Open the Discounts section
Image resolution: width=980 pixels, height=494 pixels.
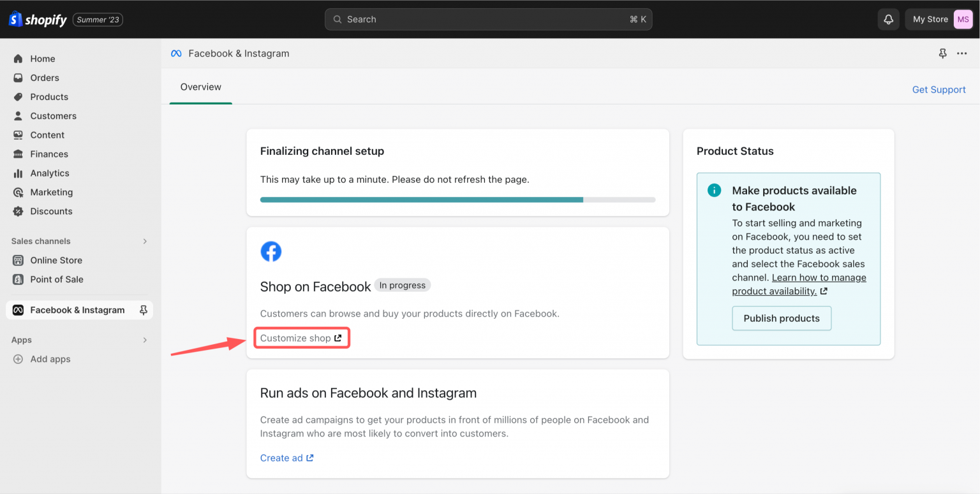click(51, 211)
